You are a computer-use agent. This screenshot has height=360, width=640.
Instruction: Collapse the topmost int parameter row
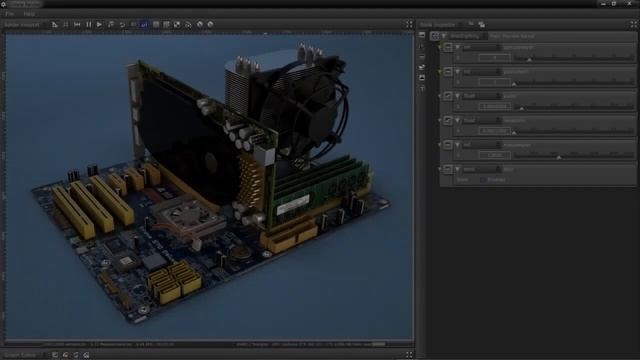pos(458,47)
